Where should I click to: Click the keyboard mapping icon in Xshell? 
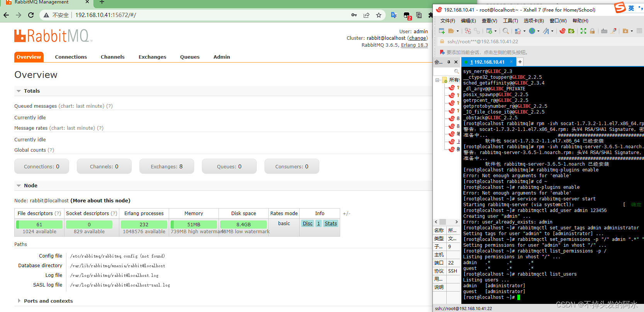[x=604, y=31]
